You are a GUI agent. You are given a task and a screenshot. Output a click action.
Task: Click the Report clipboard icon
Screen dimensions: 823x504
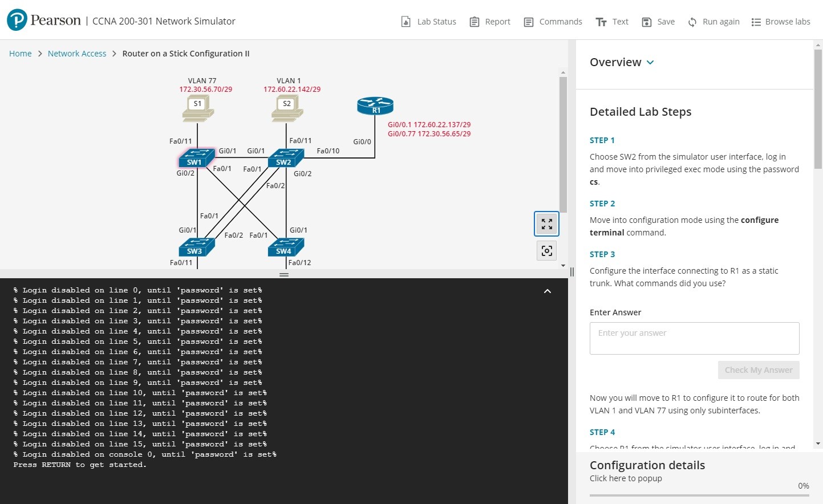475,22
